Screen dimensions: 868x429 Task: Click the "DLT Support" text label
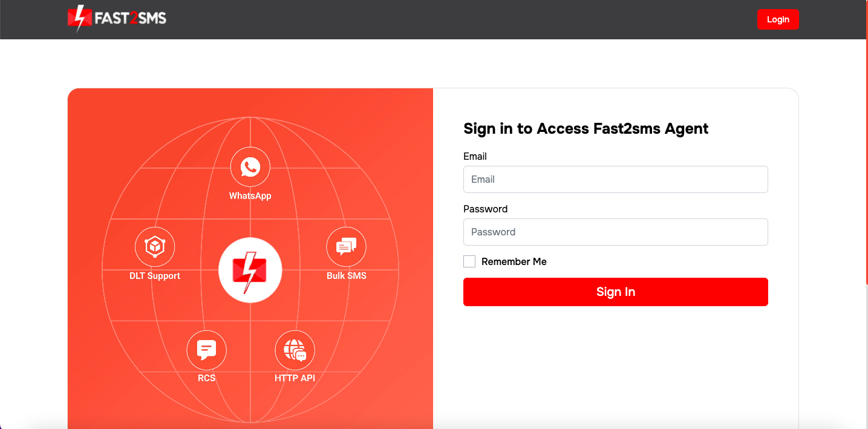[155, 276]
